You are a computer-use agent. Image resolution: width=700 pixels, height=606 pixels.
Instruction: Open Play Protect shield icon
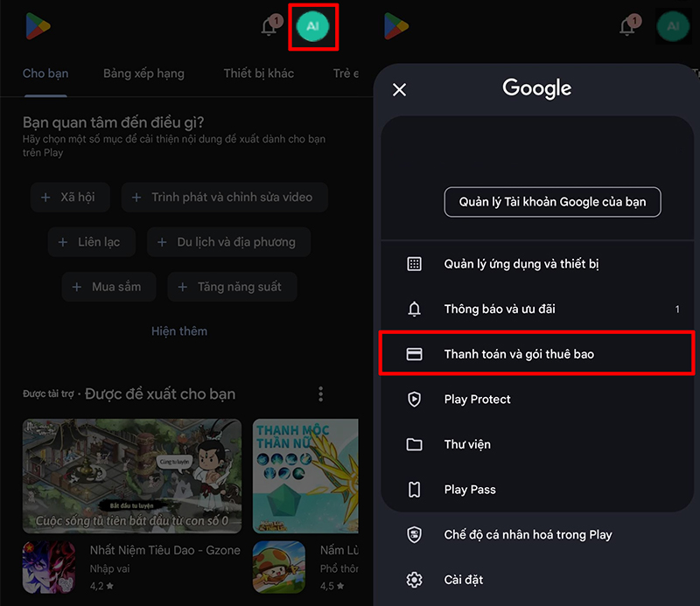415,400
